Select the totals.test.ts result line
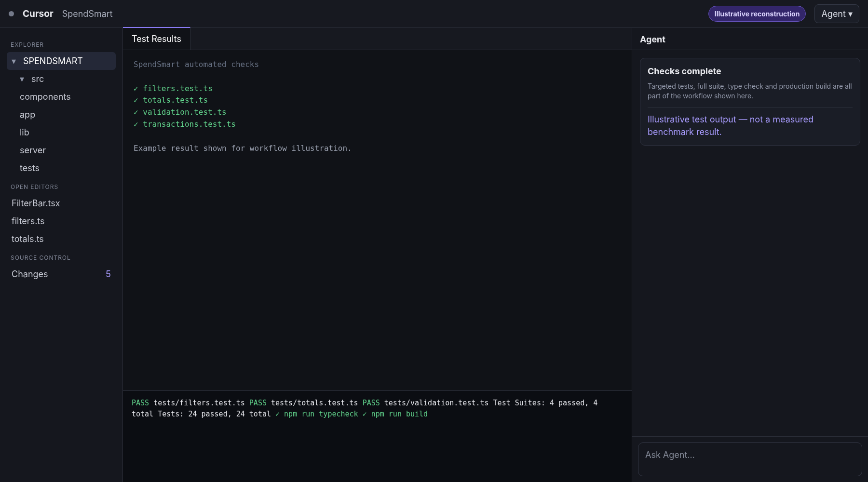868x482 pixels. click(171, 100)
